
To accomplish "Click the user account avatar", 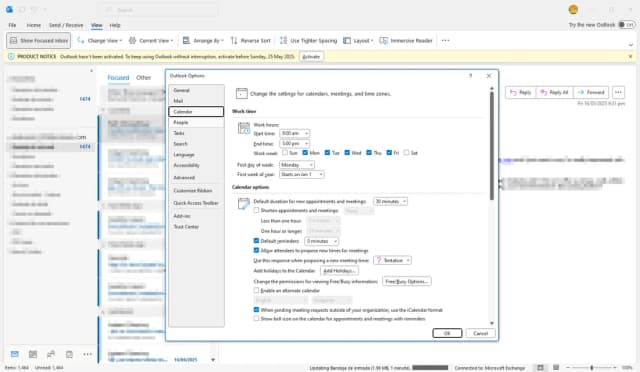I will [573, 10].
